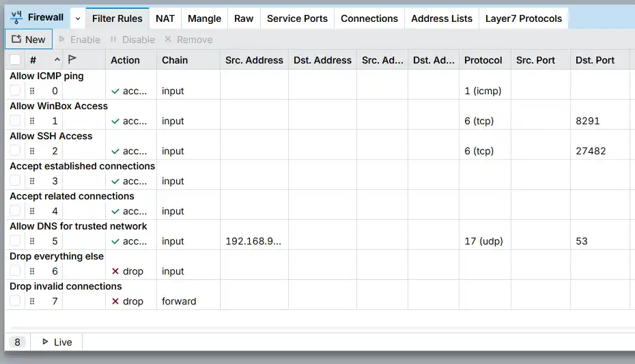Select the 'Drop invalid connections' comment
This screenshot has width=635, height=364.
click(x=66, y=286)
